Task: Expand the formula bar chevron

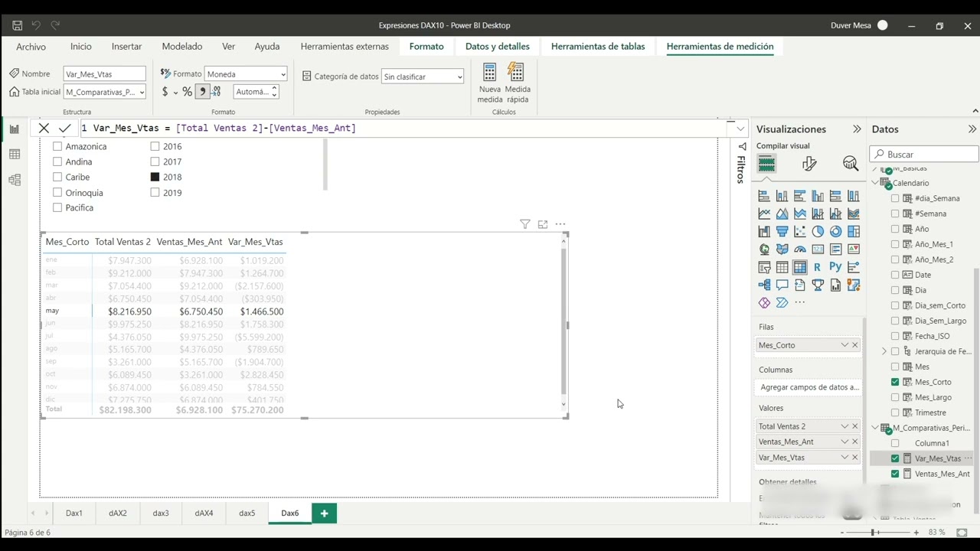Action: (x=740, y=129)
